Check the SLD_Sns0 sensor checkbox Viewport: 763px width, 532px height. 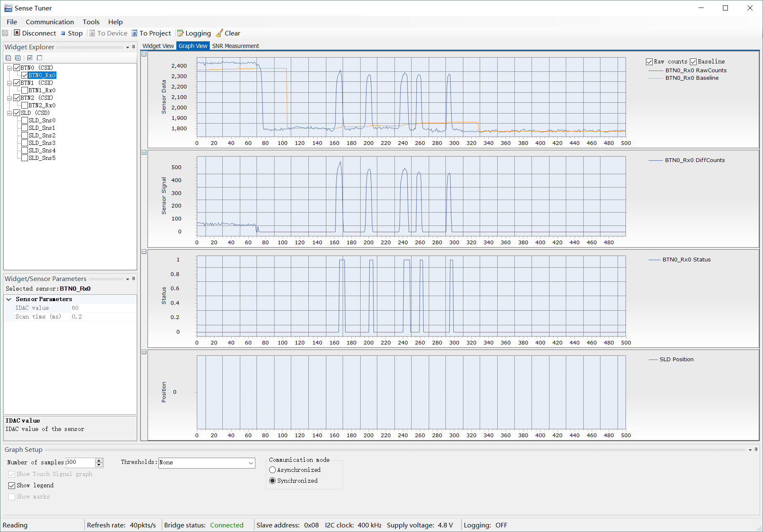(x=25, y=120)
